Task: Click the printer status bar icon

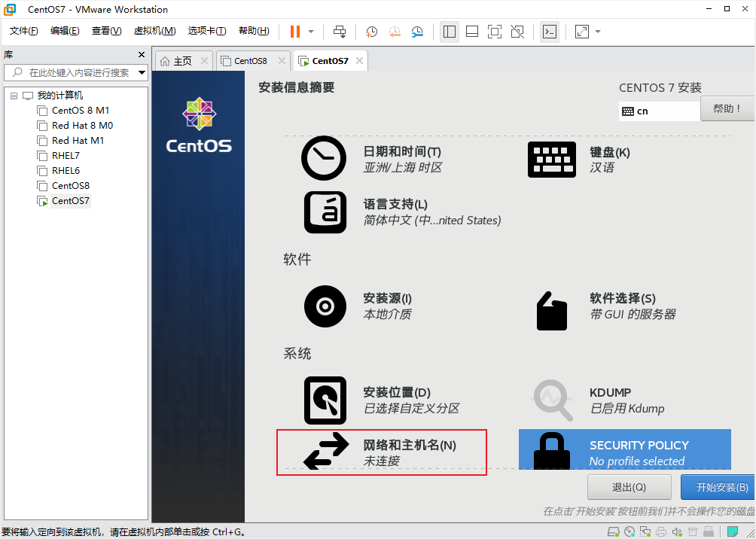Action: click(x=661, y=531)
